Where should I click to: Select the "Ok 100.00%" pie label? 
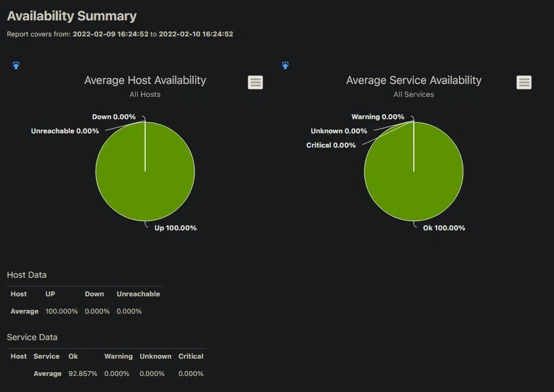(444, 228)
